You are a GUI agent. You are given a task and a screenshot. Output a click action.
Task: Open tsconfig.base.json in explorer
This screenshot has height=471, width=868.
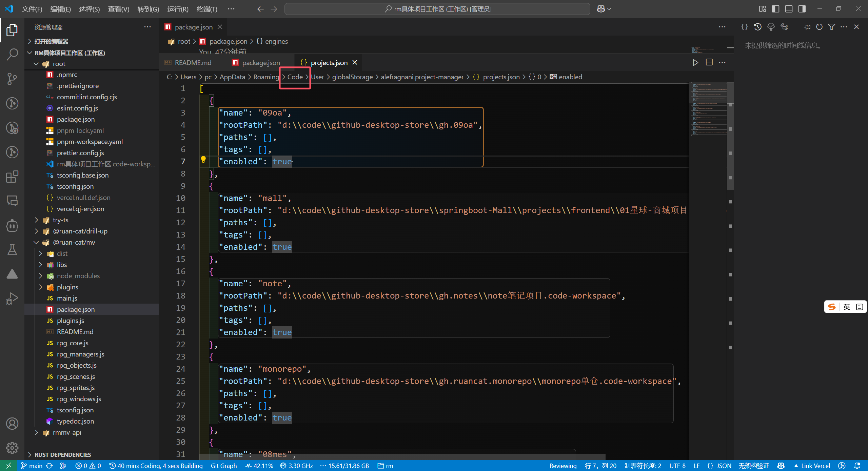(x=92, y=175)
